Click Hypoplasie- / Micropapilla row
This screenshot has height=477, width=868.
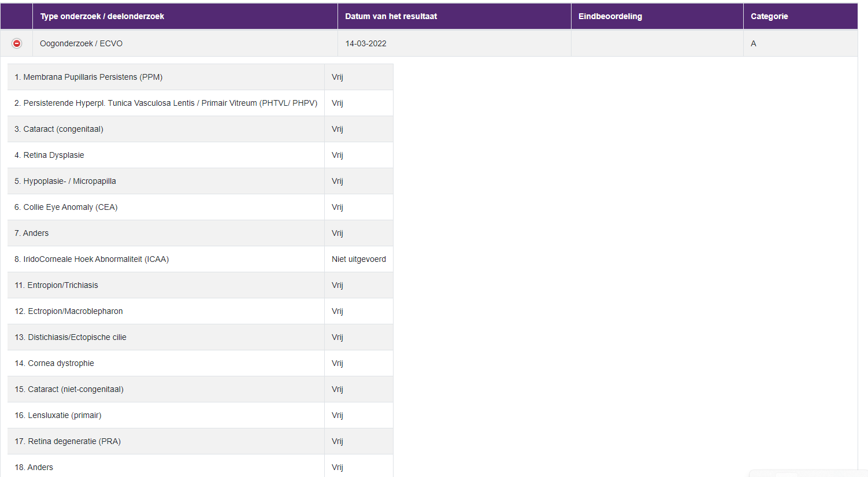tap(65, 181)
